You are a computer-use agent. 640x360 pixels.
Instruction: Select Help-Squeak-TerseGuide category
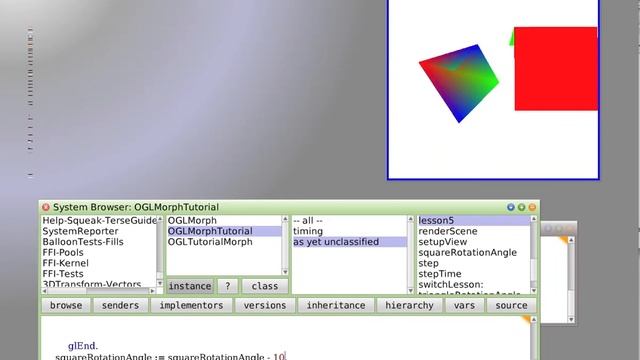(99, 220)
